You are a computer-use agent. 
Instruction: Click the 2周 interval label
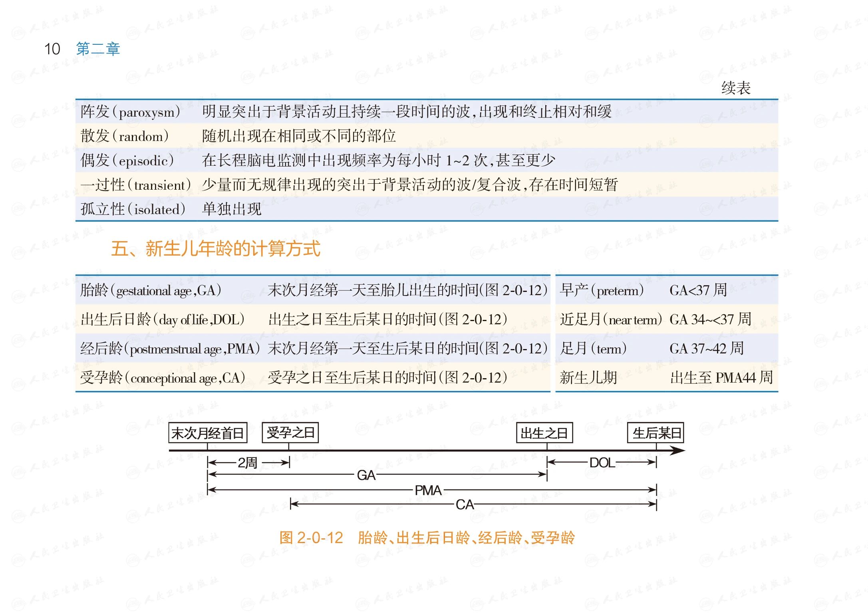click(247, 462)
